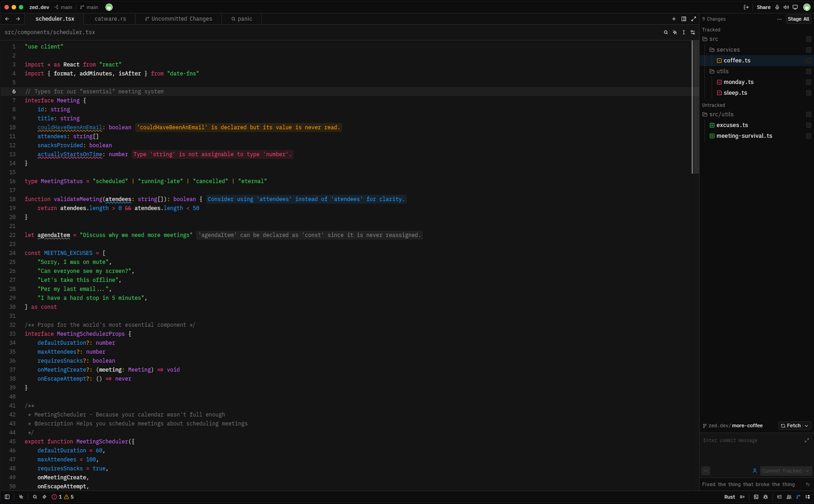This screenshot has width=814, height=504.
Task: Open the zed.dev project name
Action: click(x=39, y=7)
